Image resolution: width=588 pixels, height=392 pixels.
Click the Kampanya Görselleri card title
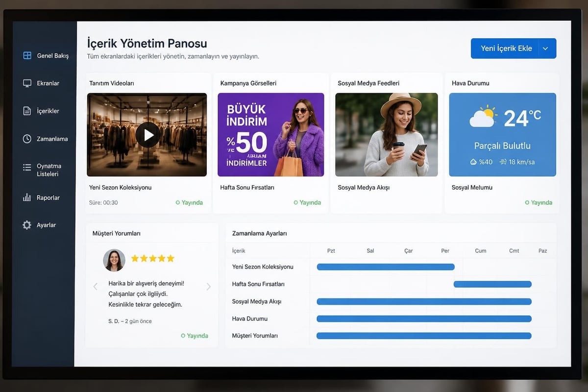click(248, 83)
